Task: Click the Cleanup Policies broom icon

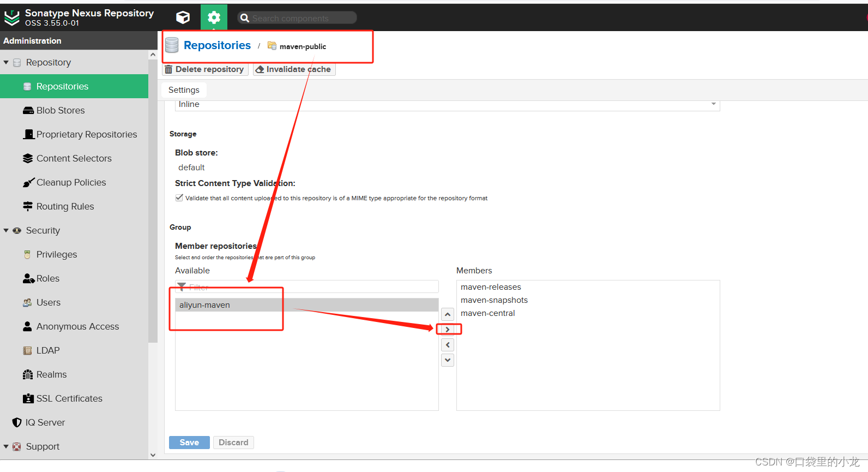Action: coord(28,182)
